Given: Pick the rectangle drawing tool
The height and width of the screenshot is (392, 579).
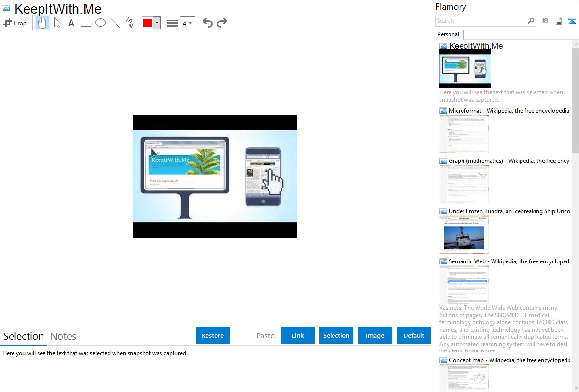Looking at the screenshot, I should pyautogui.click(x=86, y=23).
